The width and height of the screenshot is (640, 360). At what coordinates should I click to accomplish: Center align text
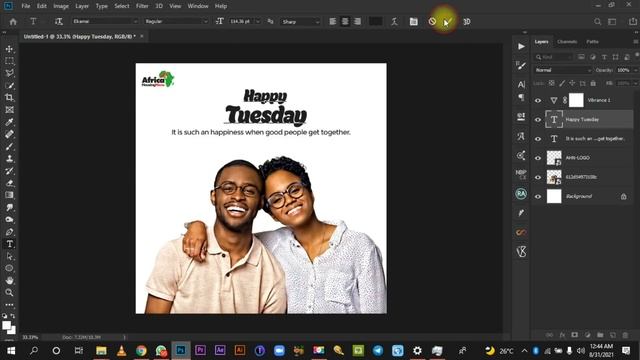345,22
